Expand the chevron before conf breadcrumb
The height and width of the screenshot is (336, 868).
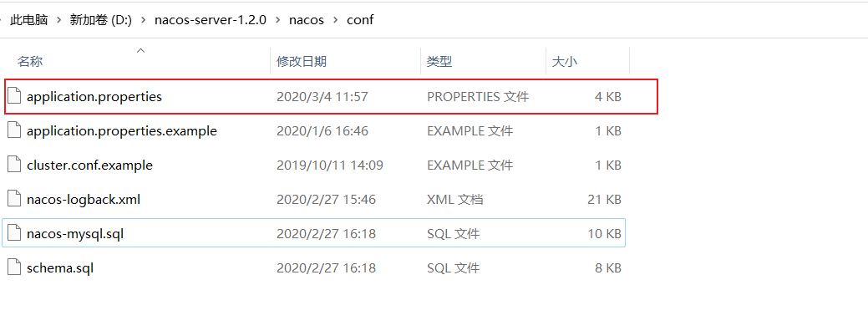point(335,21)
